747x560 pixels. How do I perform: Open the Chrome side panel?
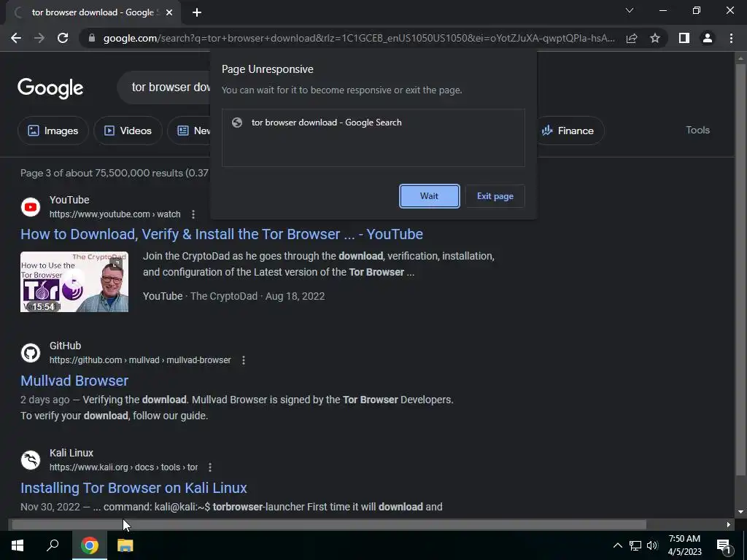684,38
